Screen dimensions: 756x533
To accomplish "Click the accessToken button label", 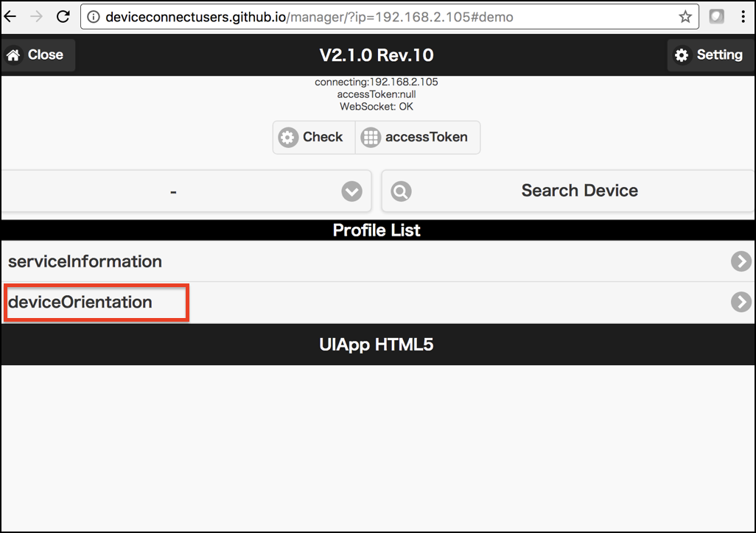I will tap(426, 137).
